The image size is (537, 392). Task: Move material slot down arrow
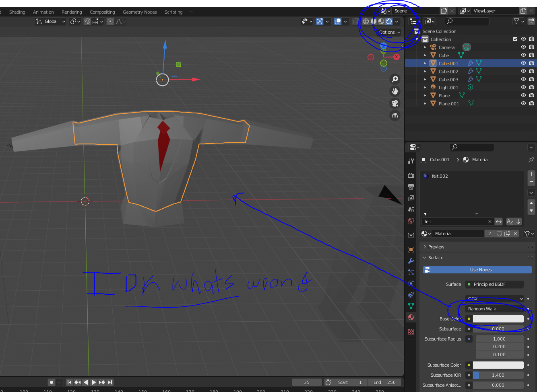coord(531,211)
